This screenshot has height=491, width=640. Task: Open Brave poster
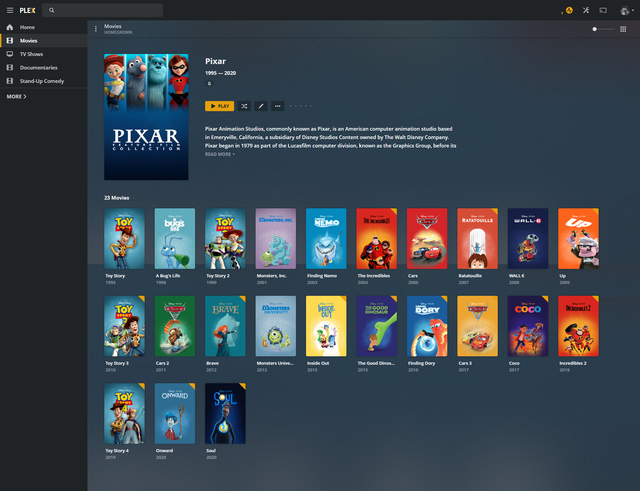tap(225, 326)
